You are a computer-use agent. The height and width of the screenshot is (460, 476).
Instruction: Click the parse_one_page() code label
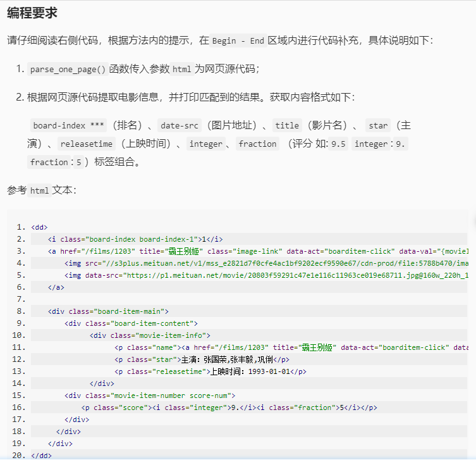(68, 69)
